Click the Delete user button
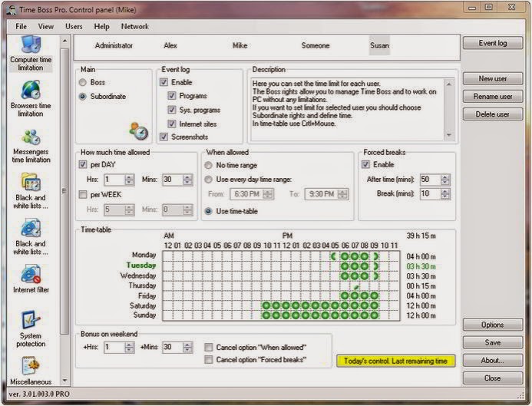Viewport: 532px width, 406px height. [x=493, y=114]
